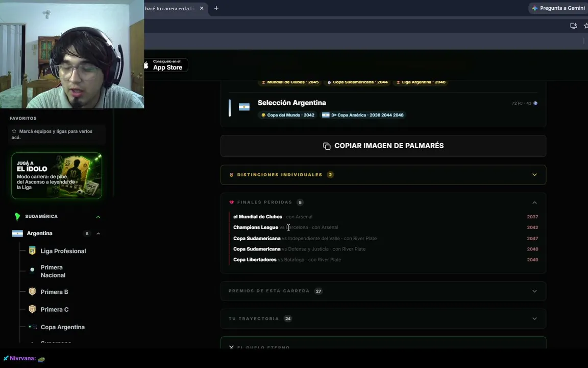
Task: Open Primera B in sidebar
Action: click(x=55, y=292)
